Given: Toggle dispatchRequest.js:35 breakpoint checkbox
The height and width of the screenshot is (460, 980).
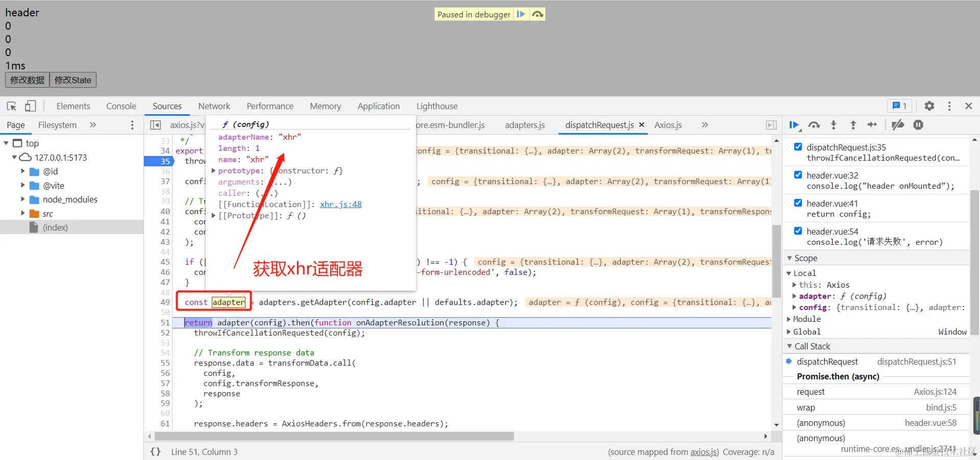Looking at the screenshot, I should [798, 147].
